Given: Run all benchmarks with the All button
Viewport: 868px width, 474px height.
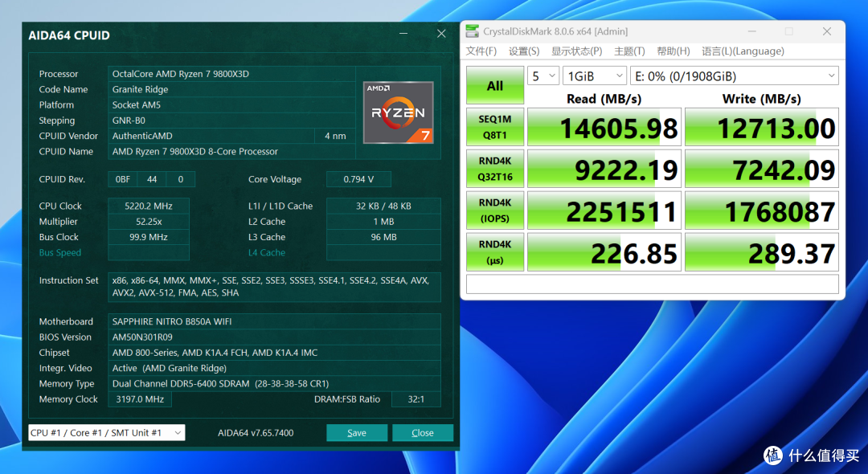Looking at the screenshot, I should [x=495, y=86].
